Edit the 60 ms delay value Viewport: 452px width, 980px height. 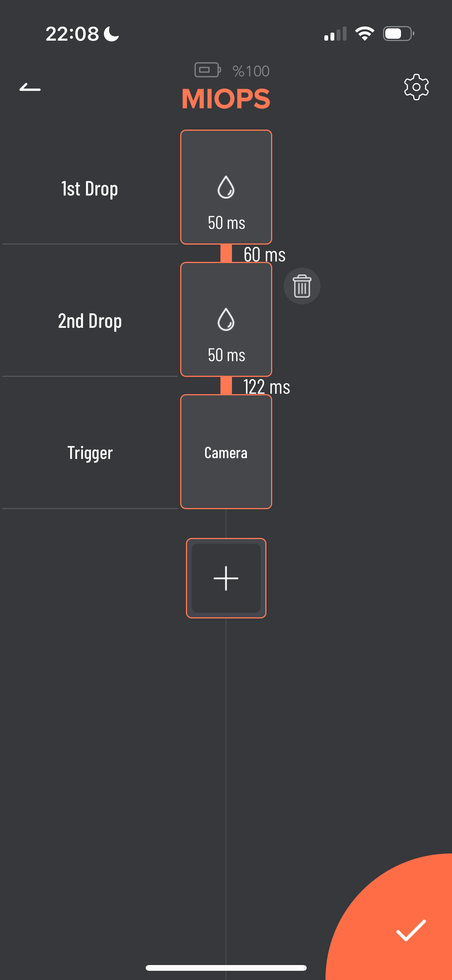[265, 255]
